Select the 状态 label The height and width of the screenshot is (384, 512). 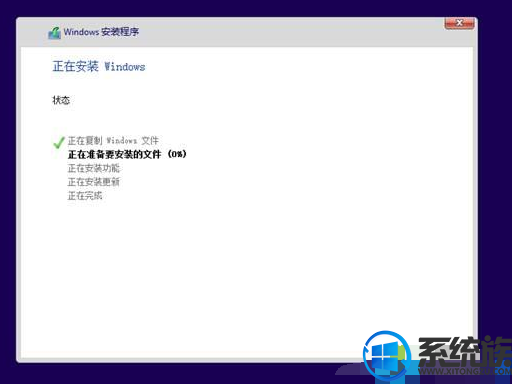coord(61,100)
